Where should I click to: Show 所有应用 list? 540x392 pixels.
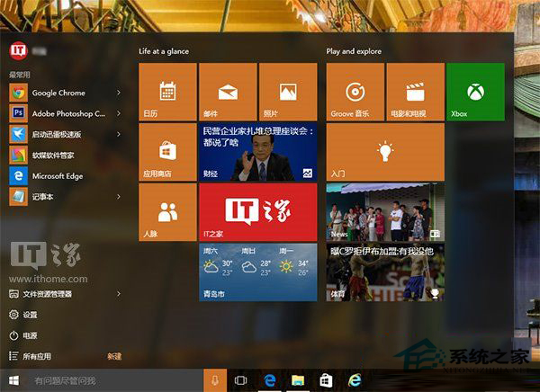pos(36,356)
